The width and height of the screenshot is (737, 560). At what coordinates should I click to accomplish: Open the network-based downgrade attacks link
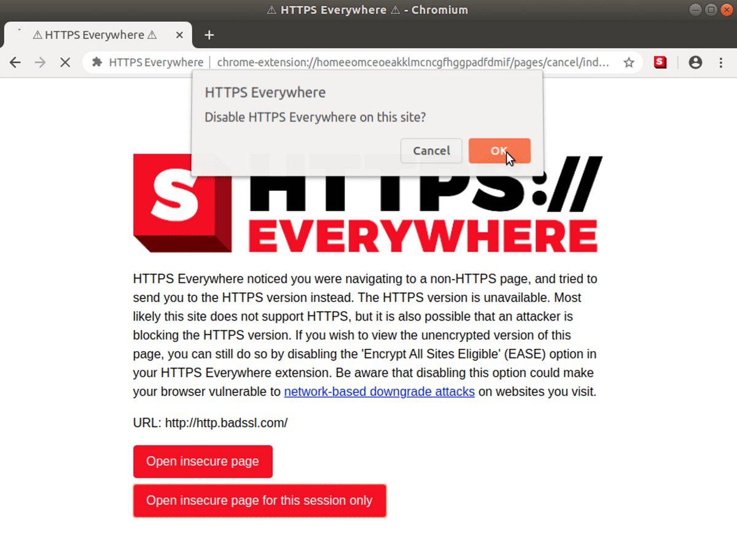point(379,392)
